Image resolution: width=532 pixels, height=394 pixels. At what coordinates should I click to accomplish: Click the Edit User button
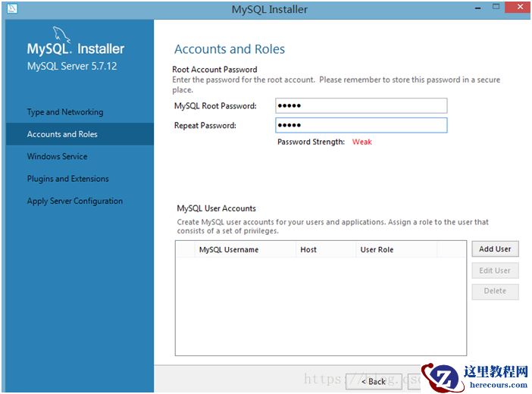pyautogui.click(x=495, y=270)
